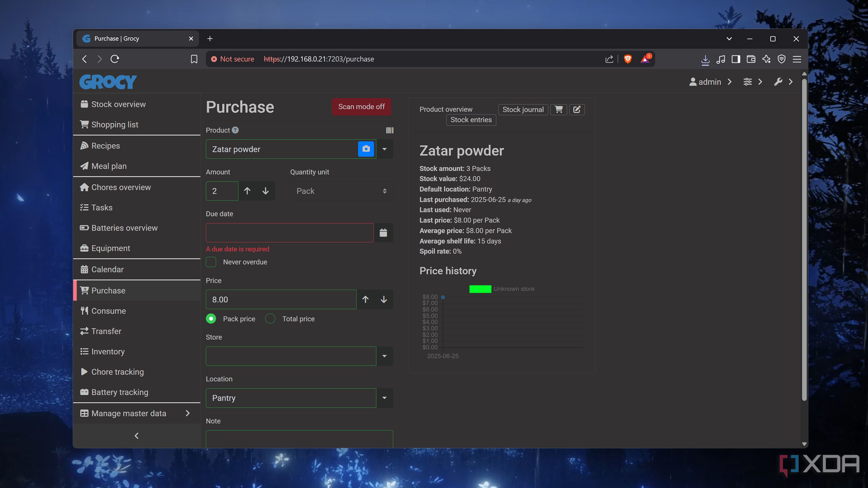The height and width of the screenshot is (488, 868).
Task: Open the Stock entries button
Action: pos(471,120)
